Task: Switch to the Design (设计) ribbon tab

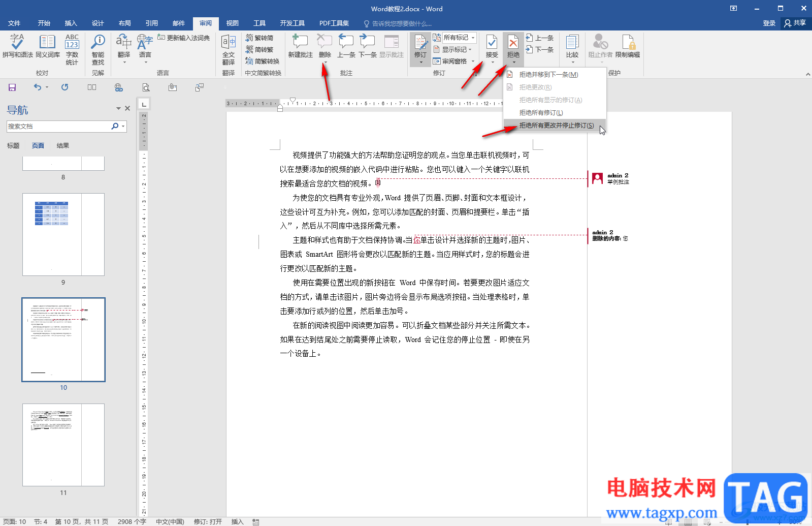Action: (98, 23)
